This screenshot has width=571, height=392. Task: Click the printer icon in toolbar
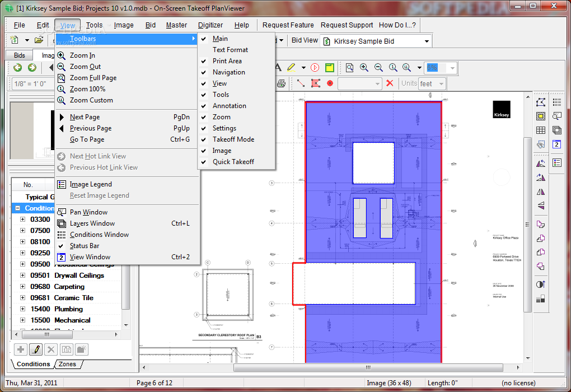[281, 83]
